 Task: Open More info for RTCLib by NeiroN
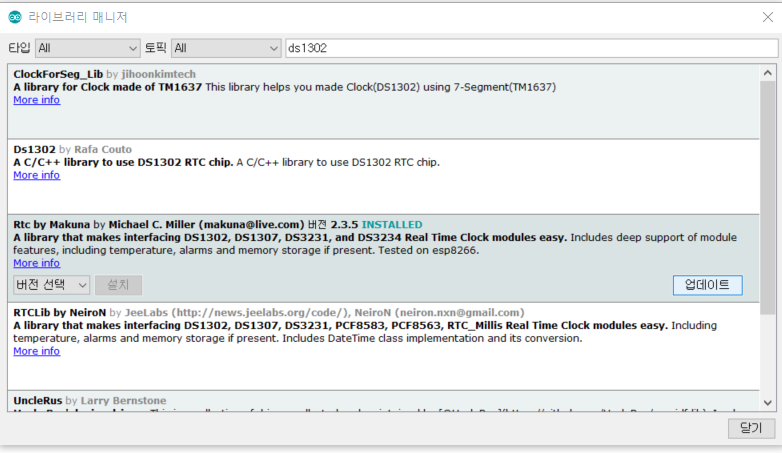tap(36, 351)
